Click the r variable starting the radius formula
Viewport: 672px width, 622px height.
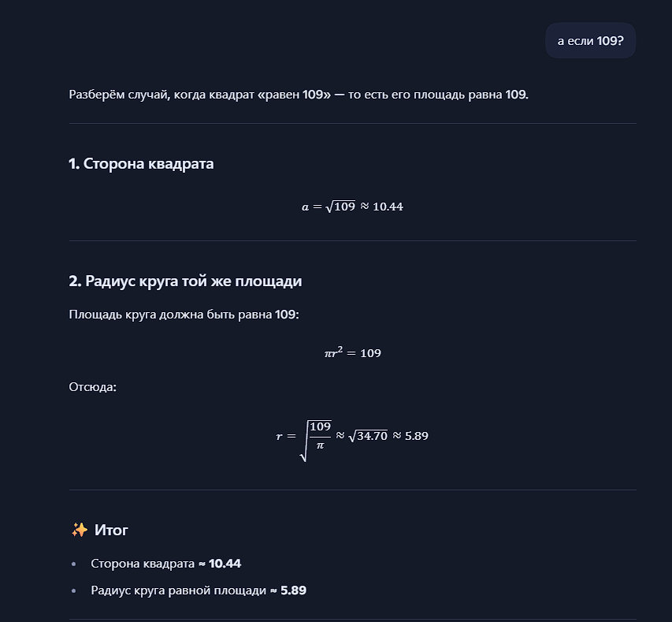(x=279, y=435)
